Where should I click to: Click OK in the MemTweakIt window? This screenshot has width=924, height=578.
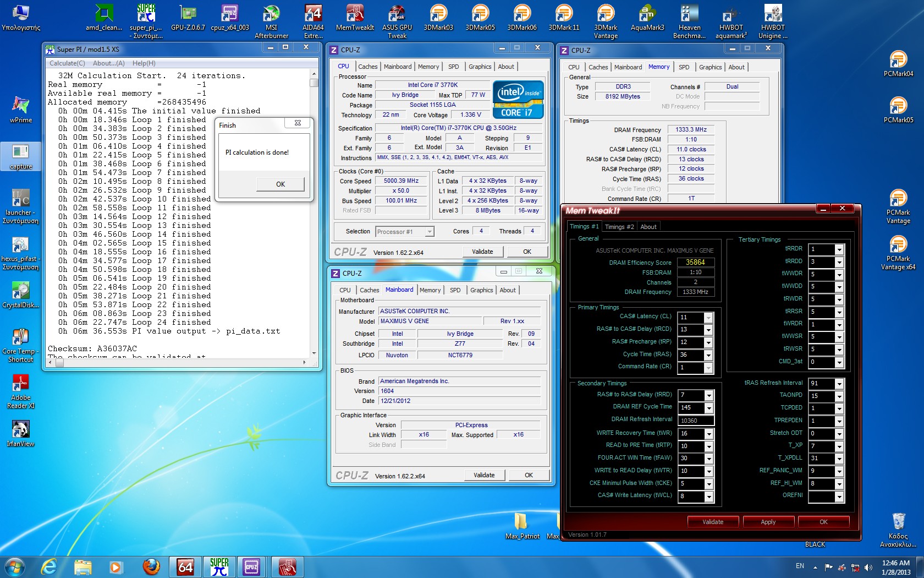(x=823, y=522)
